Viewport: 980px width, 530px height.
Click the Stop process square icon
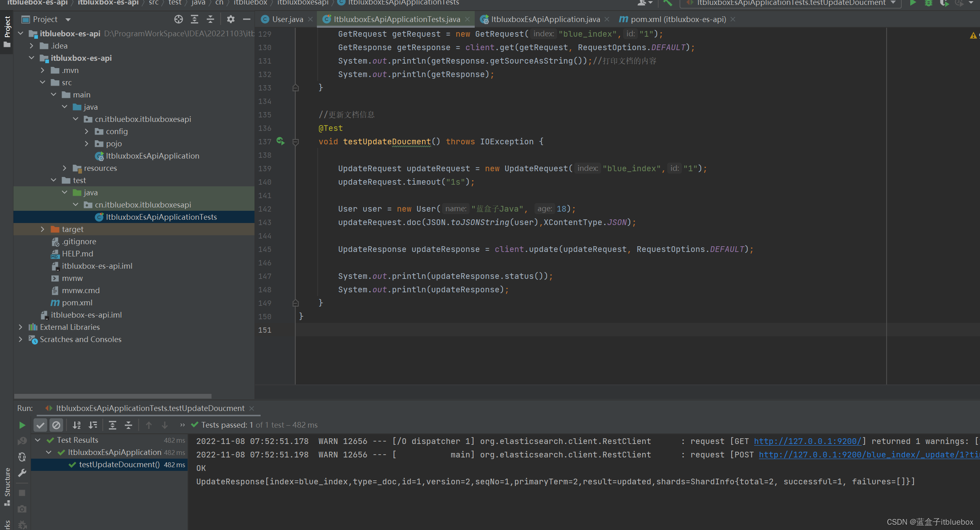coord(22,493)
